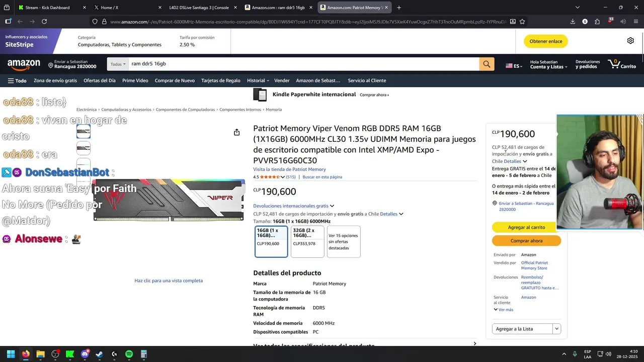Bookmark this page with the star icon
Viewport: 644px width, 362px height.
[522, 22]
